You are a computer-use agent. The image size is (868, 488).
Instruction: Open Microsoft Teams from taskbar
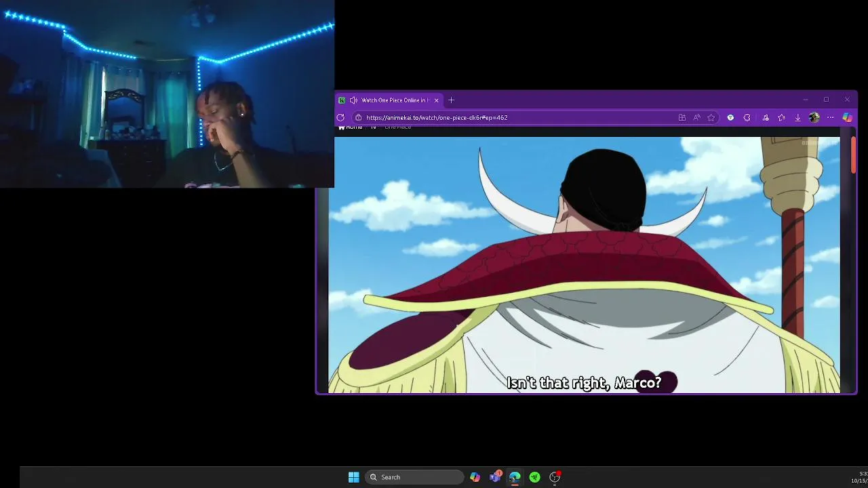click(495, 477)
